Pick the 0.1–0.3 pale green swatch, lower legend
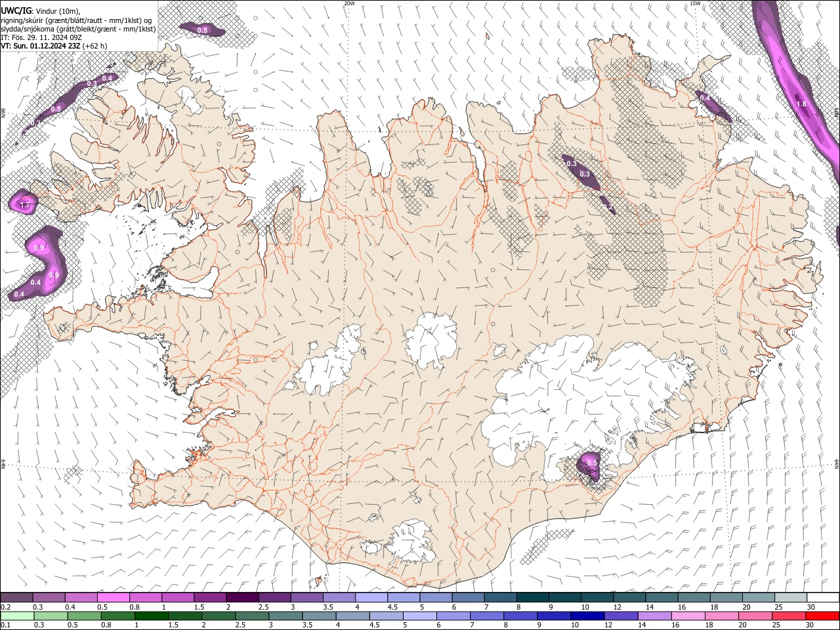The image size is (840, 630). (17, 616)
